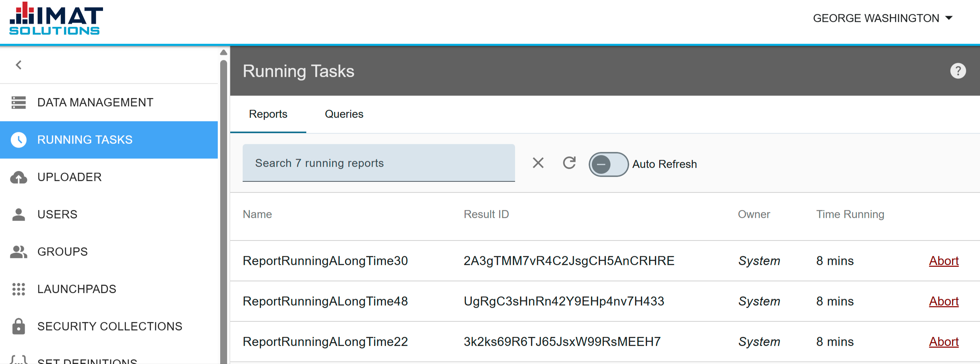Open the help question mark icon
Image resolution: width=980 pixels, height=364 pixels.
coord(958,71)
